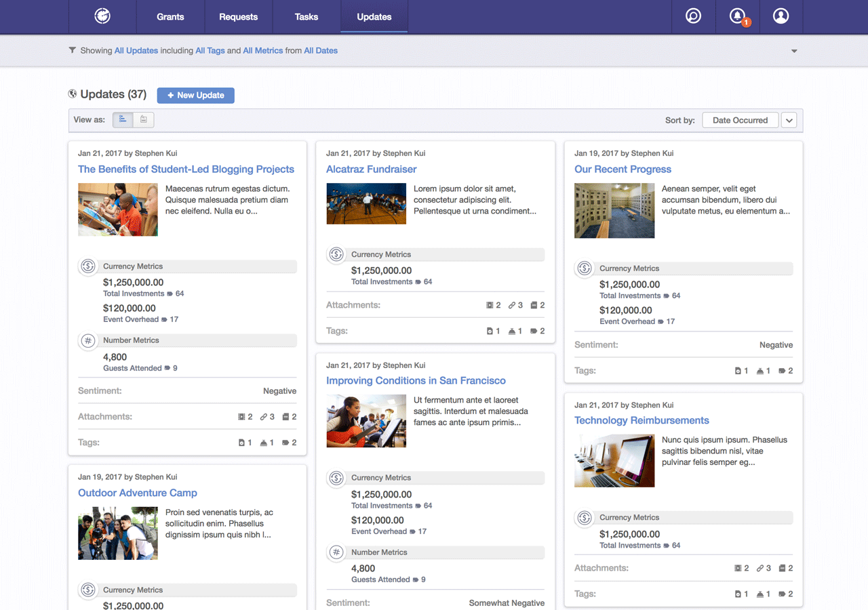868x610 pixels.
Task: Go to the Grants tab
Action: (170, 16)
